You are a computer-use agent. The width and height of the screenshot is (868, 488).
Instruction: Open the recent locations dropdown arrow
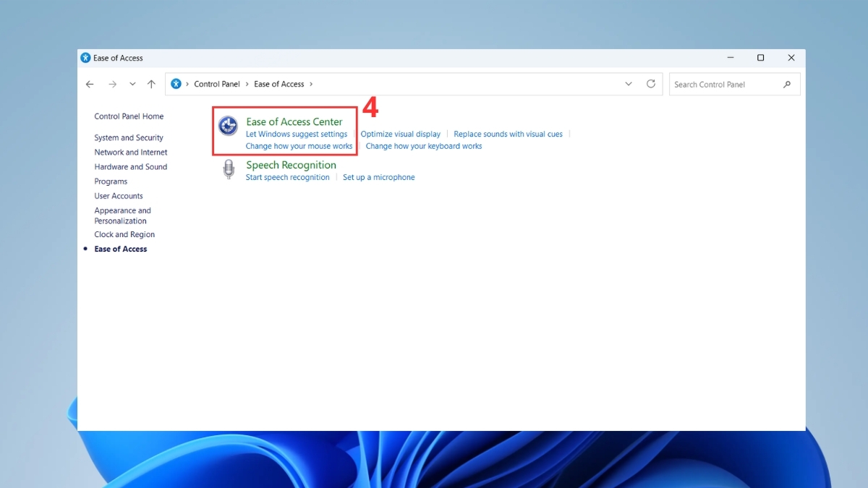(x=132, y=85)
